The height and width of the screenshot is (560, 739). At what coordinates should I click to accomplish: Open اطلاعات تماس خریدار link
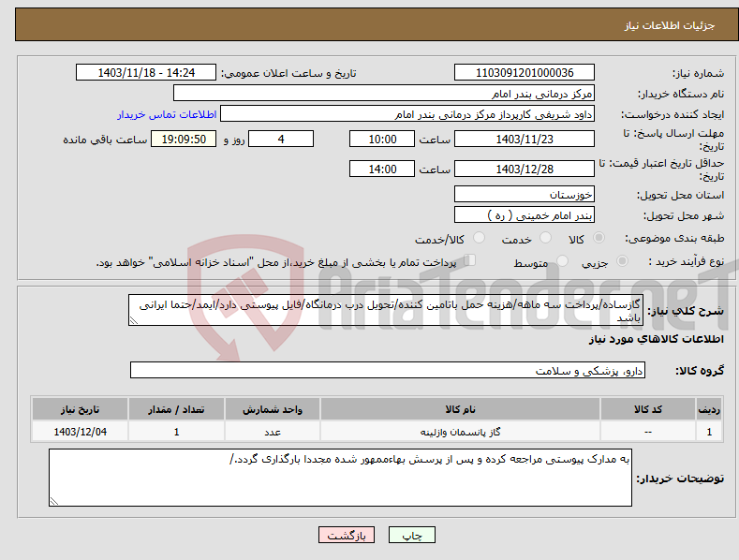(x=167, y=114)
